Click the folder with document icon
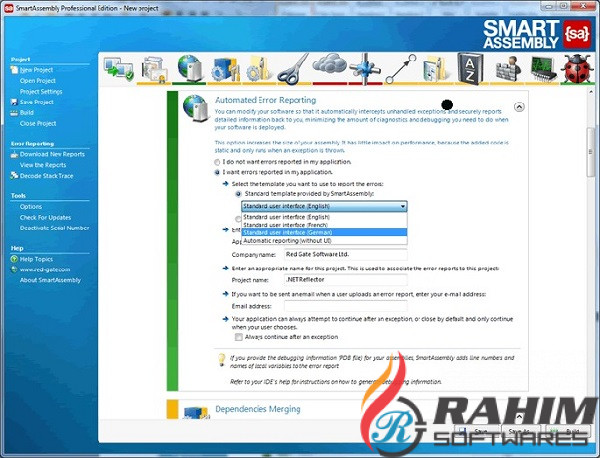This screenshot has width=600, height=458. click(x=436, y=69)
